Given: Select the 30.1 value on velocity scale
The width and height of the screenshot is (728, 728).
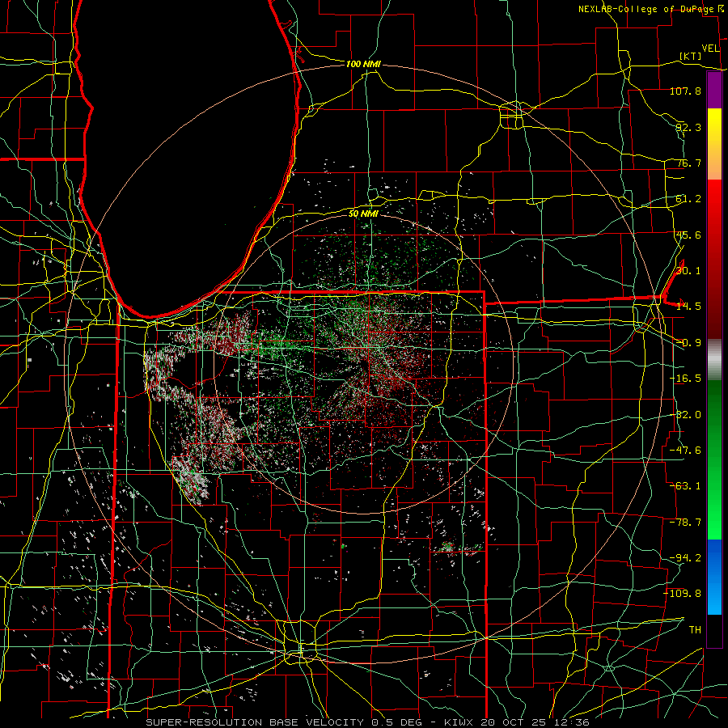Looking at the screenshot, I should pos(688,271).
